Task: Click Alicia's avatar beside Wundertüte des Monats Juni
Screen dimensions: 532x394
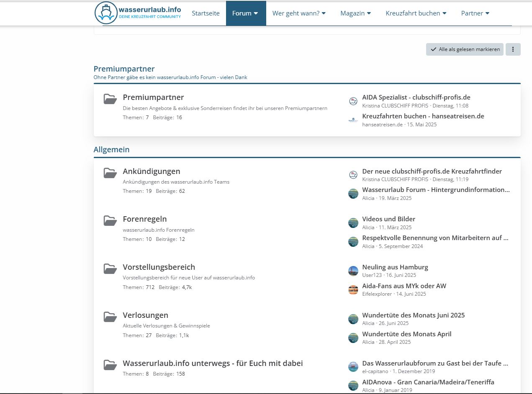Action: tap(353, 319)
